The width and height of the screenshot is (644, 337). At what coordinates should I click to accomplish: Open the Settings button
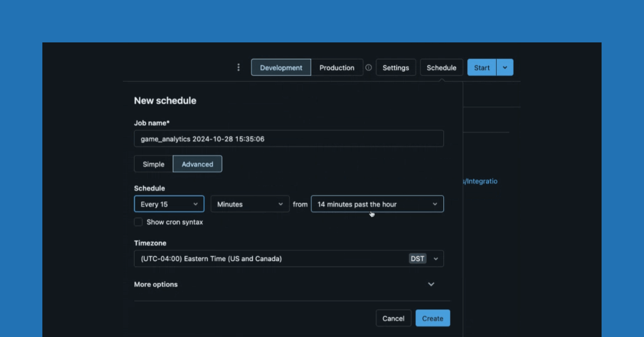click(x=396, y=68)
